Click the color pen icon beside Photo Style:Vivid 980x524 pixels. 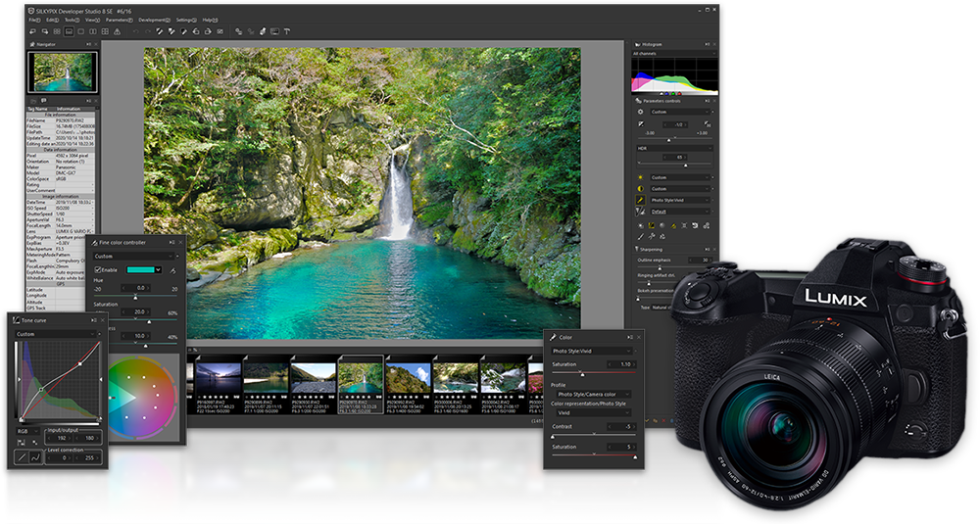coord(641,200)
